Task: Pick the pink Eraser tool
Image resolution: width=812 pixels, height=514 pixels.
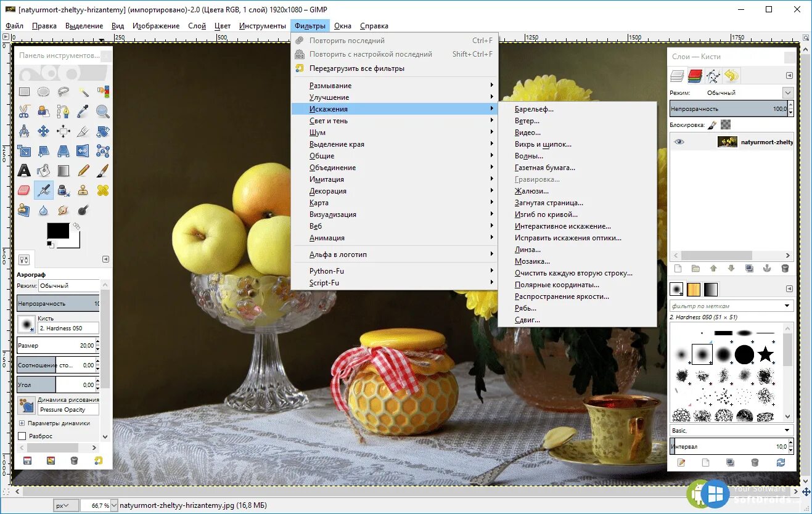Action: pyautogui.click(x=24, y=190)
